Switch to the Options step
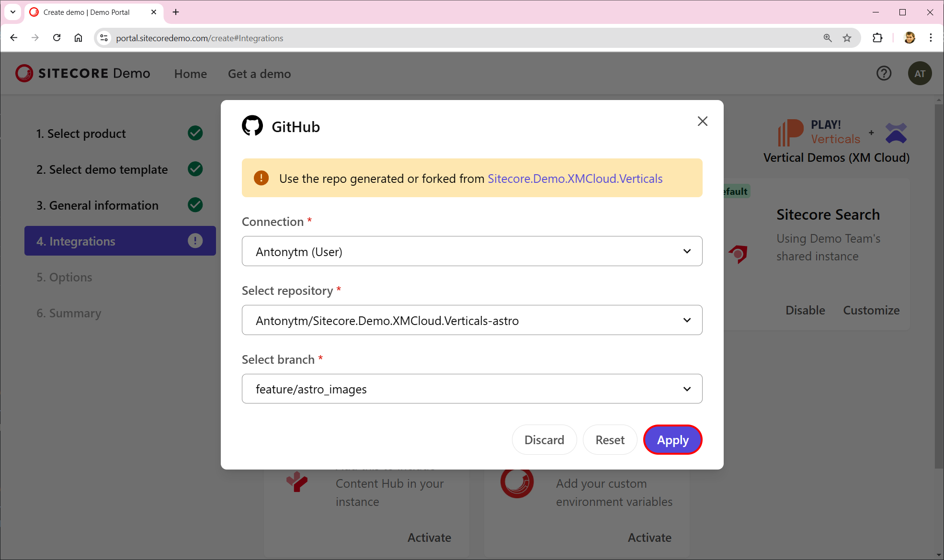This screenshot has height=560, width=944. click(64, 277)
